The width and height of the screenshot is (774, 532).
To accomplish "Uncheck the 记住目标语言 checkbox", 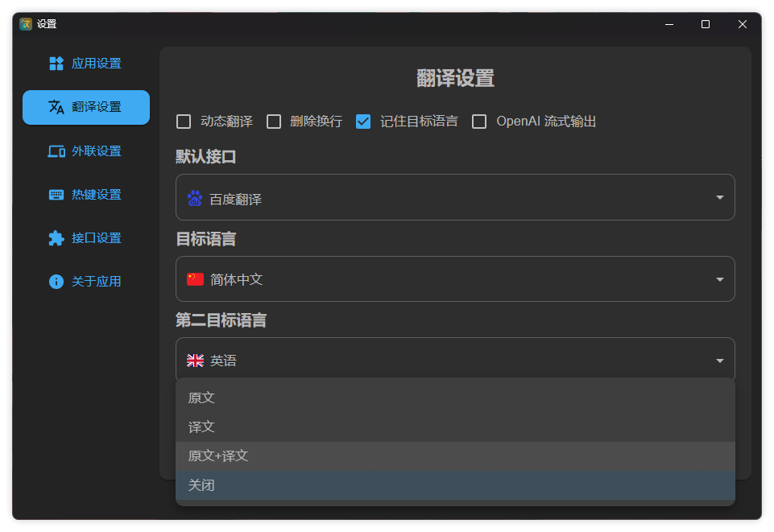I will coord(363,122).
